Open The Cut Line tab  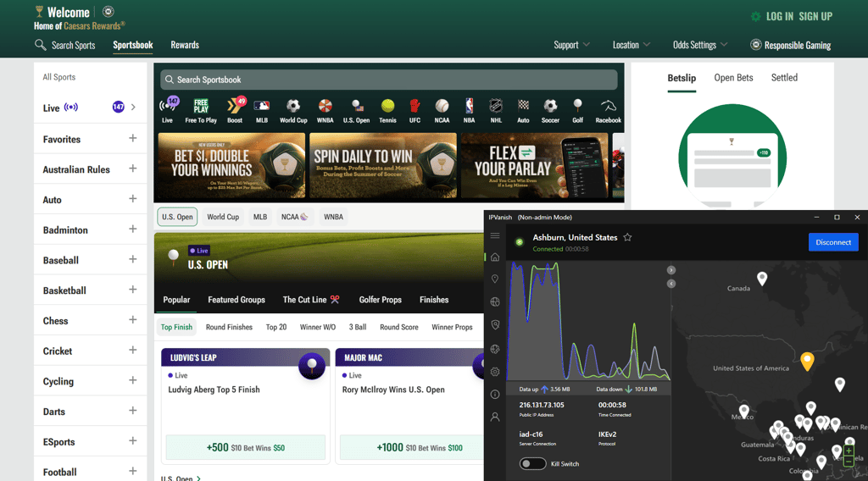[311, 300]
